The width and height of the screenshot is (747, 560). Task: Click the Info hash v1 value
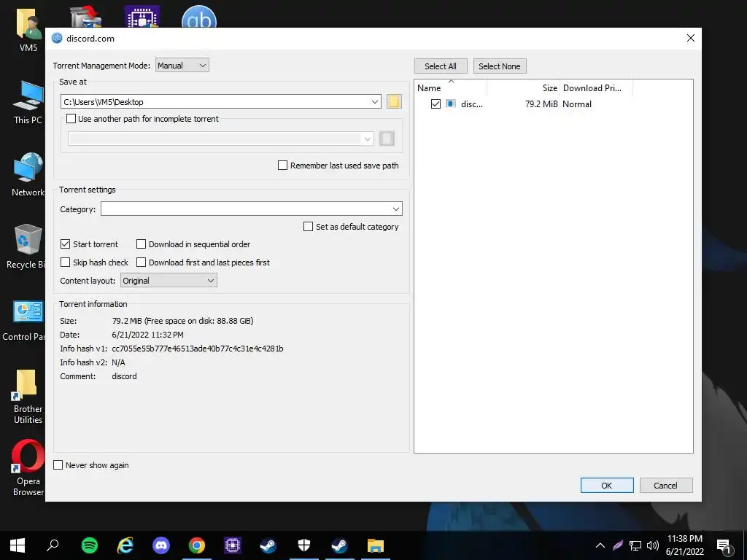pyautogui.click(x=198, y=349)
